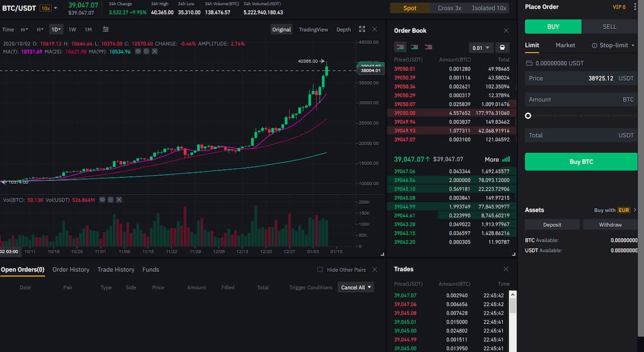644x352 pixels.
Task: Click the chart fullscreen icon
Action: click(x=362, y=30)
